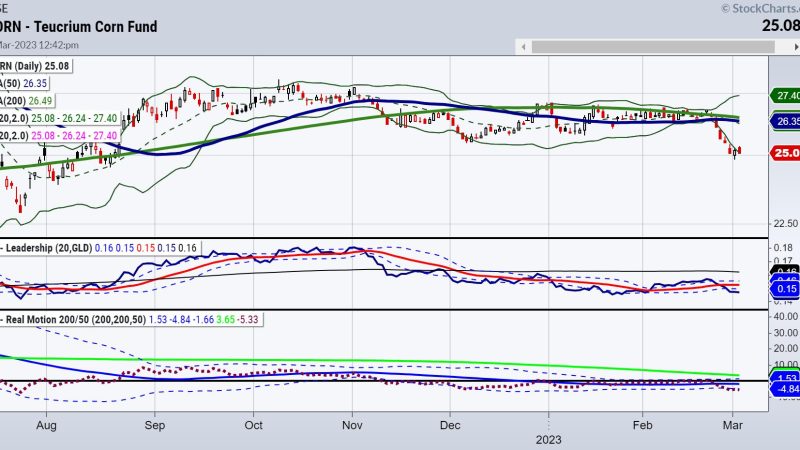Click the scrollbar left arrow

click(522, 47)
